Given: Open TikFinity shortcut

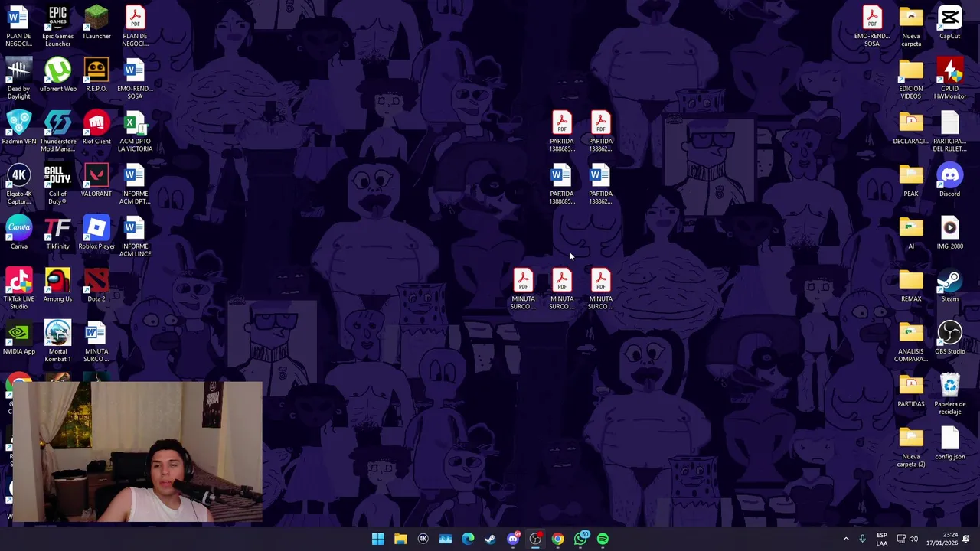Looking at the screenshot, I should pyautogui.click(x=57, y=233).
